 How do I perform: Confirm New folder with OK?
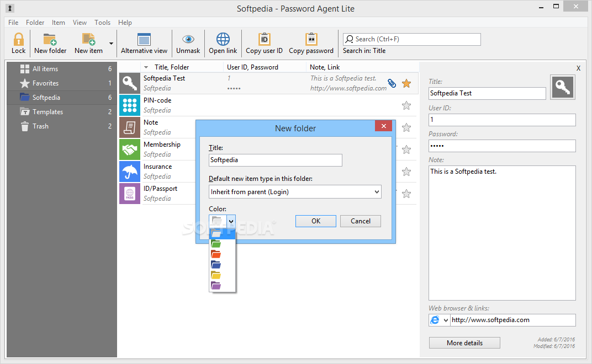point(316,221)
